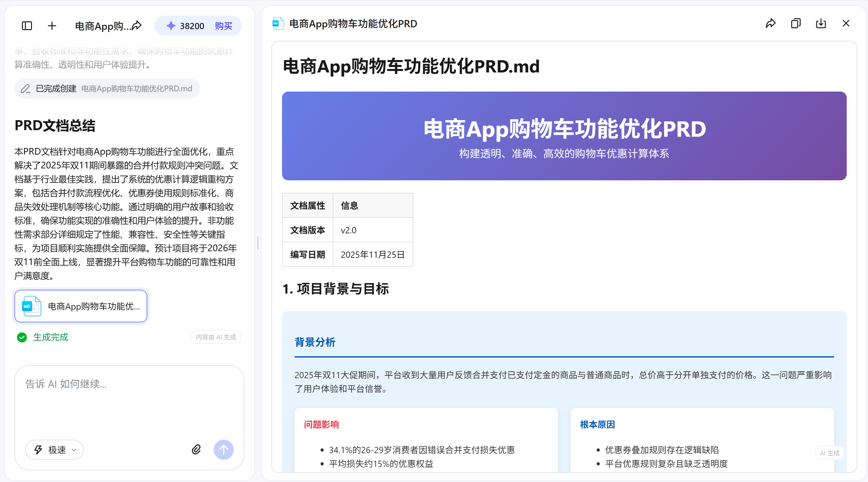The width and height of the screenshot is (868, 482).
Task: Download the PRD document from the preview toolbar
Action: click(820, 23)
